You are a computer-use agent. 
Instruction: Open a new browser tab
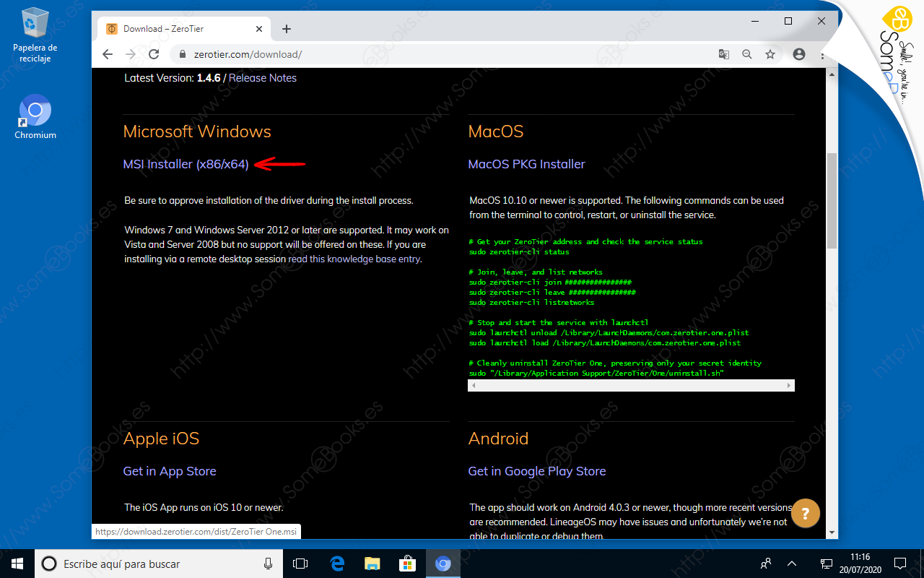(287, 28)
